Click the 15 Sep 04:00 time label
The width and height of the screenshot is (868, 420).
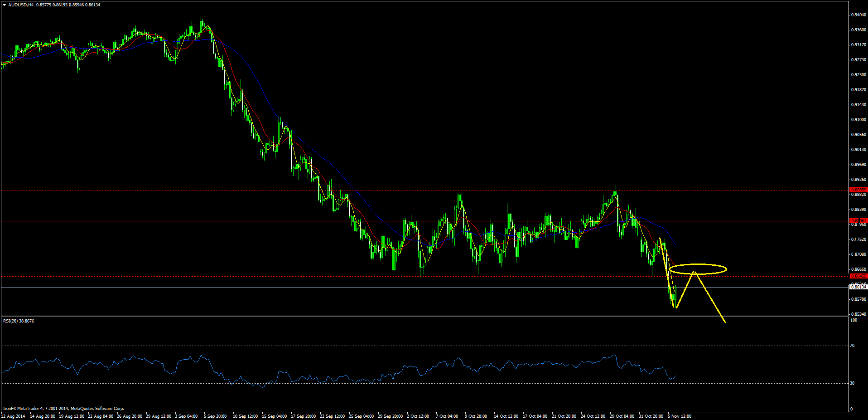pos(275,416)
